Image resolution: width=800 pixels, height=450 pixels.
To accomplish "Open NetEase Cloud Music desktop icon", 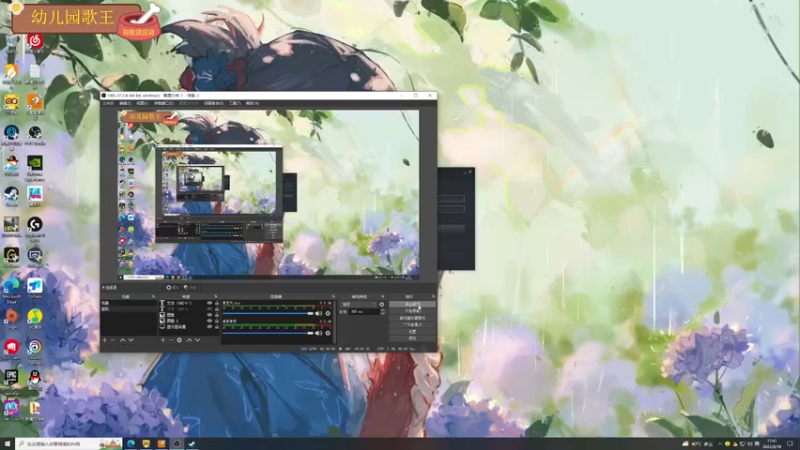I will (35, 43).
